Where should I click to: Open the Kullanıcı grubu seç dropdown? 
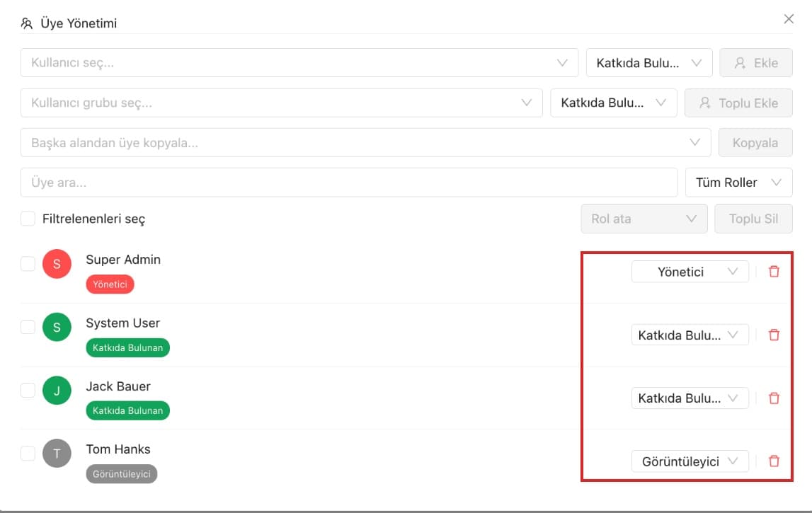(x=282, y=103)
